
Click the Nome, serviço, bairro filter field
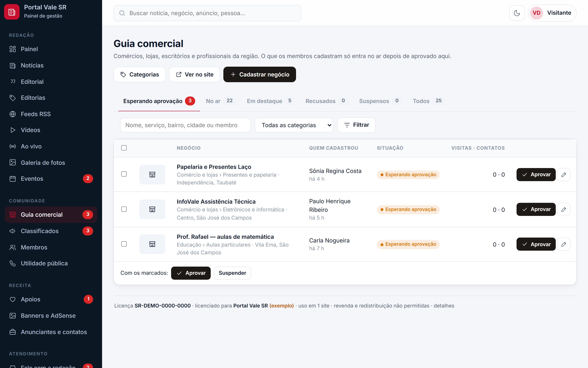pos(185,125)
